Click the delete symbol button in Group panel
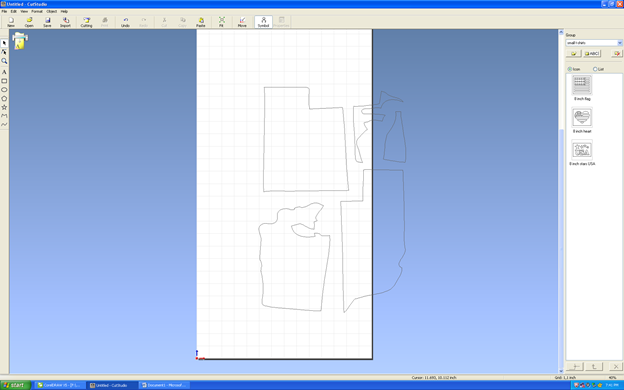 (x=616, y=53)
